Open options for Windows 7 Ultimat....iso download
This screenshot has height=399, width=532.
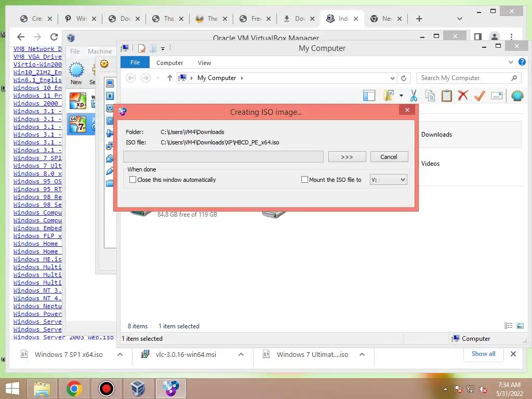(362, 354)
